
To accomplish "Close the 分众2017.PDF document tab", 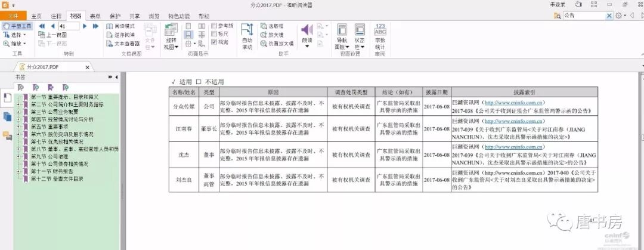I will (x=88, y=67).
